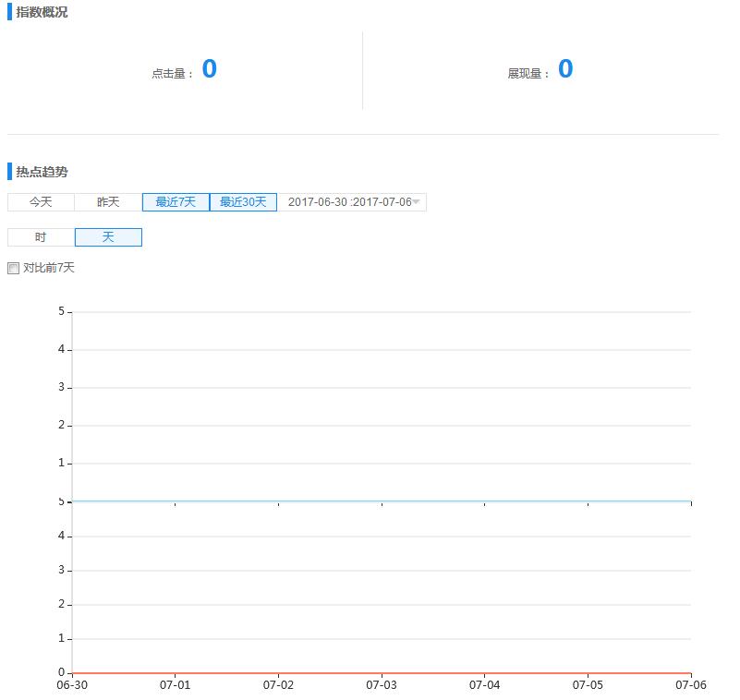Choose the 最近30天 range button

[243, 202]
